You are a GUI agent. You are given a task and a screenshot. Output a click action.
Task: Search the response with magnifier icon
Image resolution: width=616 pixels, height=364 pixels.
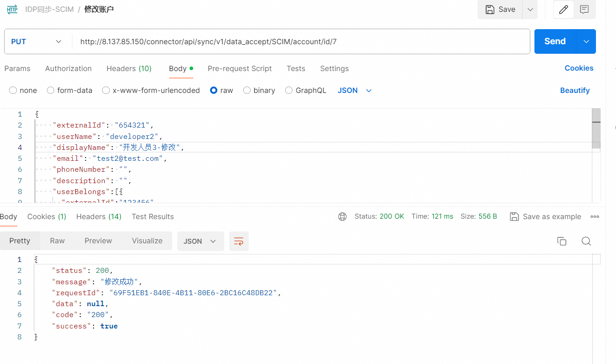586,241
